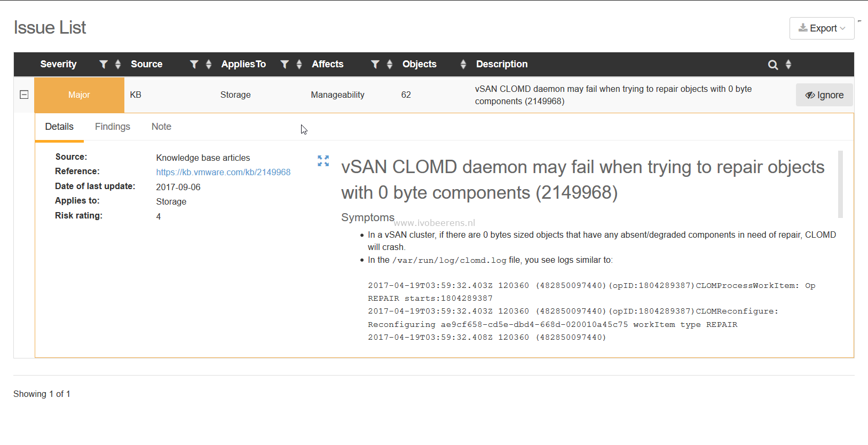The height and width of the screenshot is (445, 868).
Task: Click the Storage value under Applies to
Action: click(x=171, y=201)
